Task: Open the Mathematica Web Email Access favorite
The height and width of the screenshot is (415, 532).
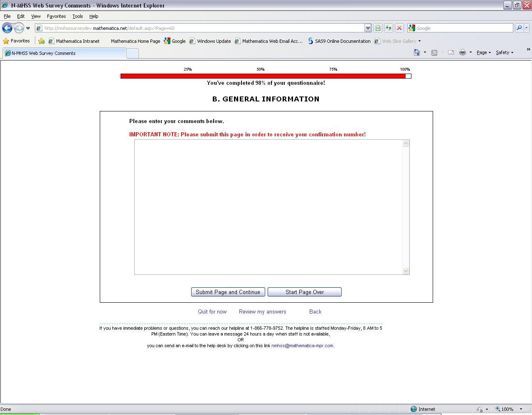Action: click(269, 41)
